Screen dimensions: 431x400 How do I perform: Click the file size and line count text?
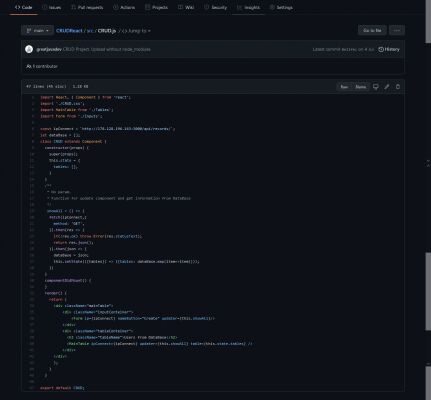57,86
